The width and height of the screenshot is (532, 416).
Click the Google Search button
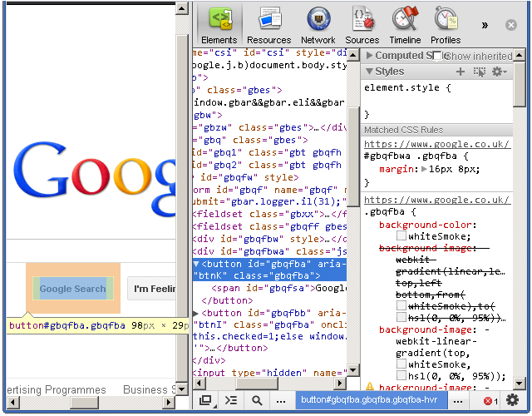coord(73,289)
